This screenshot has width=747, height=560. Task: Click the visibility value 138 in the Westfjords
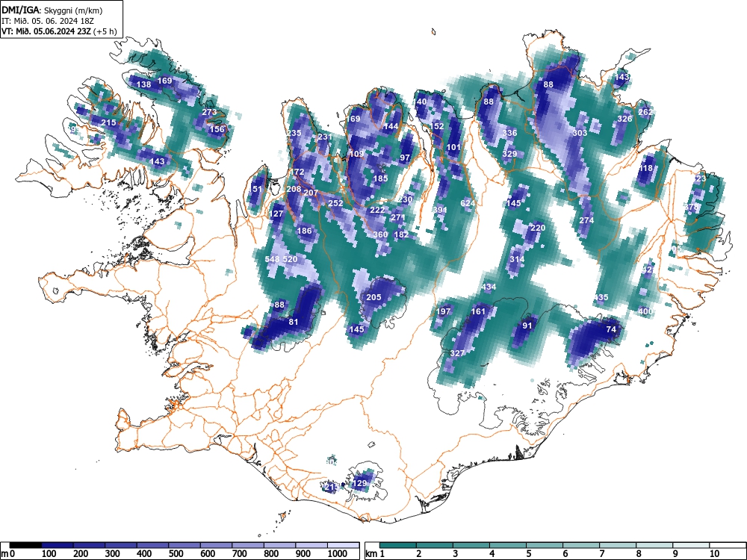pyautogui.click(x=143, y=84)
